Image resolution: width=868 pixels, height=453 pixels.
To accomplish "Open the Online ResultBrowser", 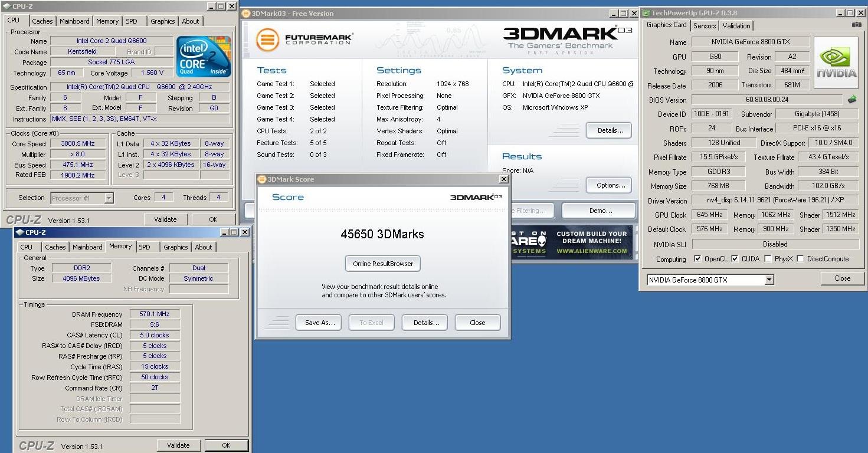I will coord(383,264).
